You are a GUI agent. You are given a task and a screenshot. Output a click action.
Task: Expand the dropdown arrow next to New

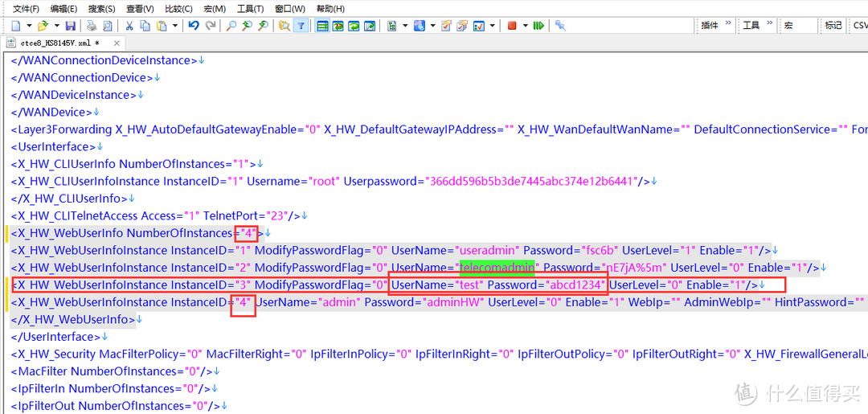coord(29,26)
